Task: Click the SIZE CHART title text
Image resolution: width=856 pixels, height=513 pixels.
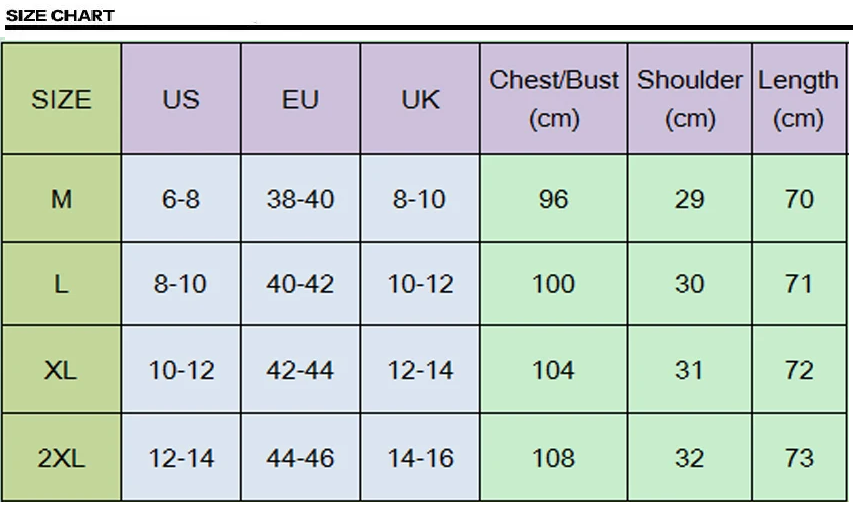Action: point(60,15)
